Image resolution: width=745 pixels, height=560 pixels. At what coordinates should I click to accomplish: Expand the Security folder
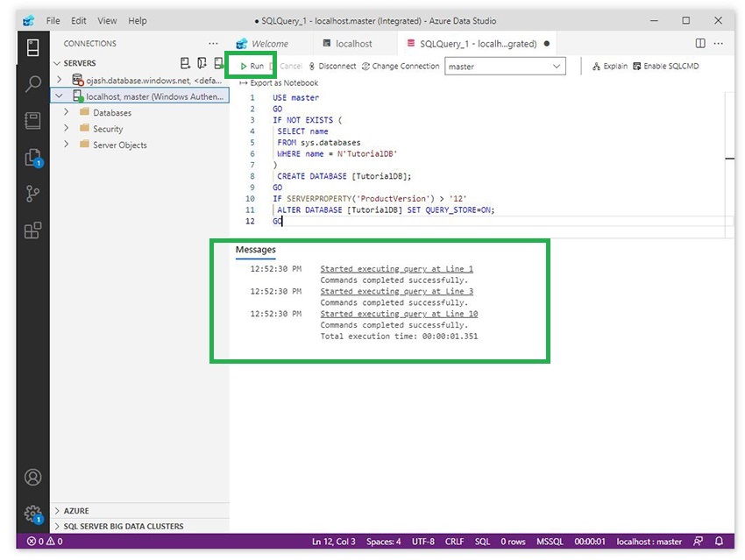coord(66,128)
